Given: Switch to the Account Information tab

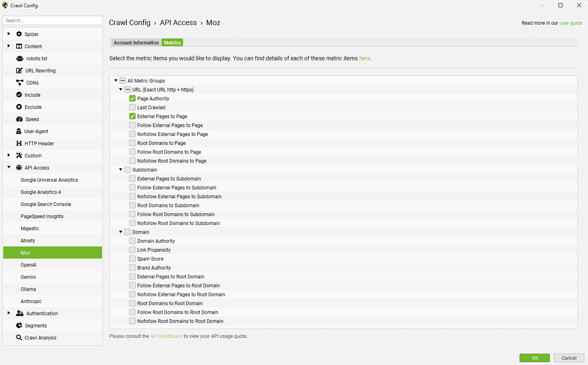Looking at the screenshot, I should pyautogui.click(x=136, y=42).
